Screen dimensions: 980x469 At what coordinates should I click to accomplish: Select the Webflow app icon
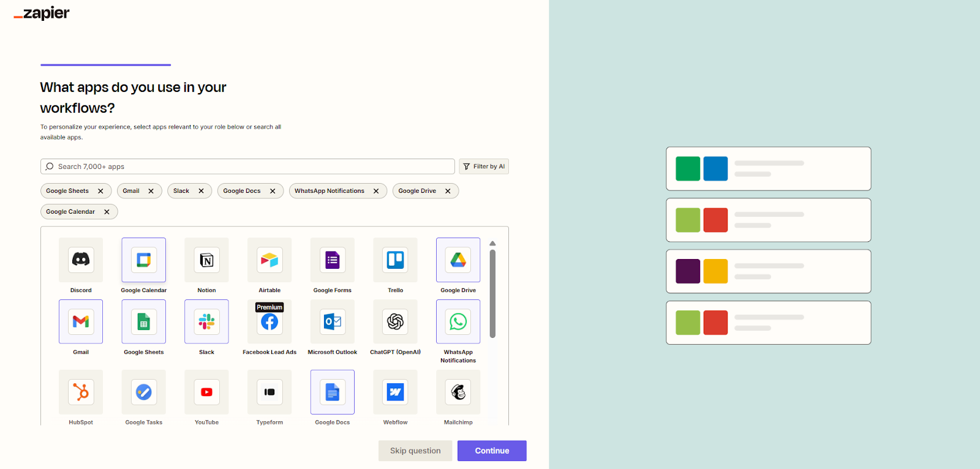(x=395, y=392)
